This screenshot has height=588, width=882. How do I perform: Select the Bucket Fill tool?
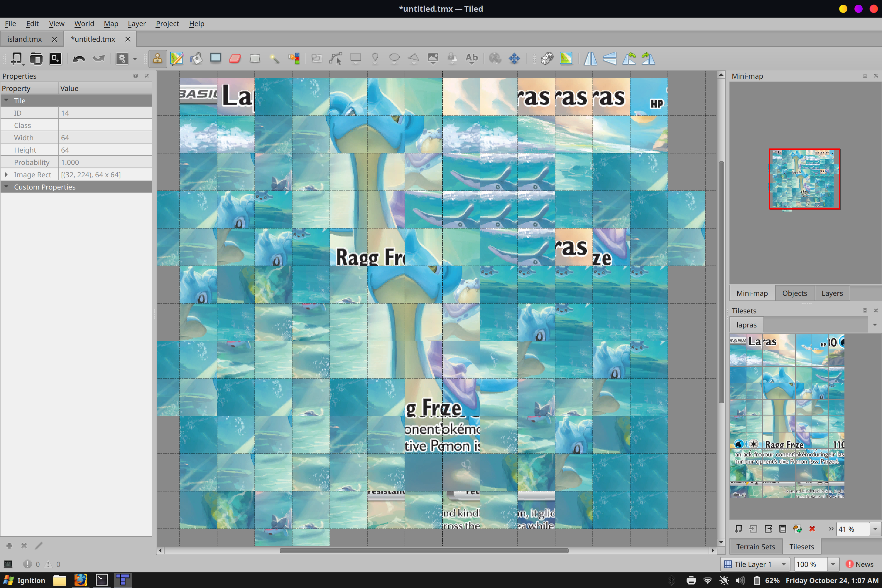[x=196, y=58]
